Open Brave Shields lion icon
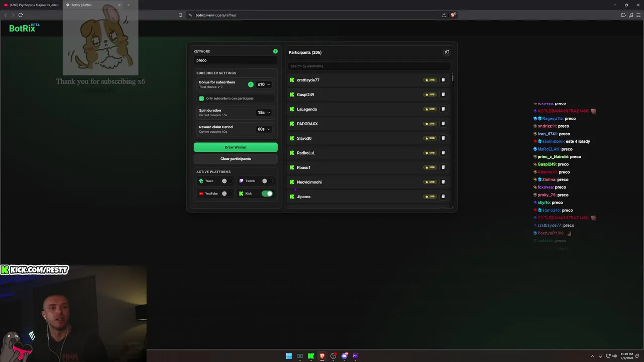The image size is (644, 362). pyautogui.click(x=453, y=15)
